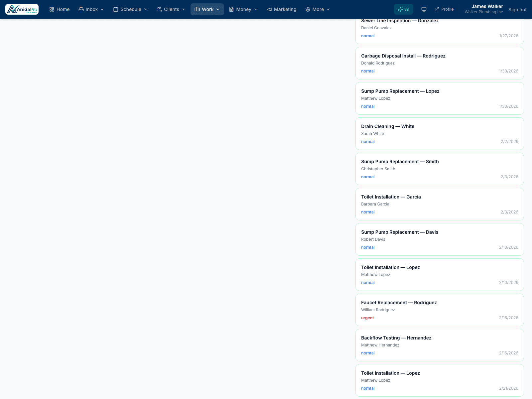532x399 pixels.
Task: Select Sewer Line Inspection — Gonzalez title
Action: (x=400, y=21)
